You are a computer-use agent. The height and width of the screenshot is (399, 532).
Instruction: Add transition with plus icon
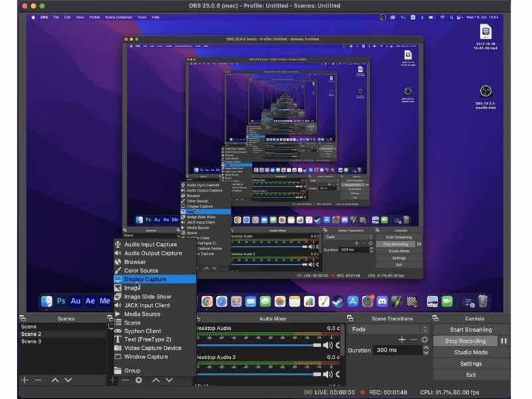pyautogui.click(x=402, y=340)
